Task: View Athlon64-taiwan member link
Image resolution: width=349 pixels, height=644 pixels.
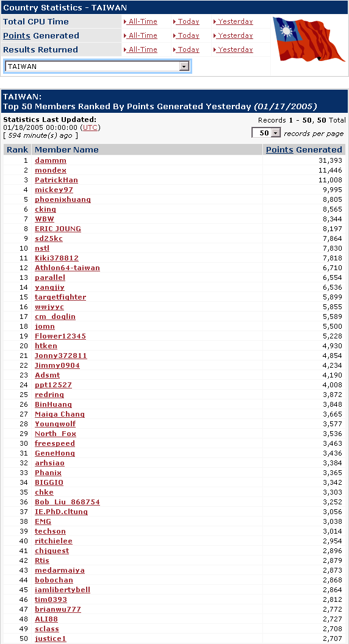Action: point(67,268)
